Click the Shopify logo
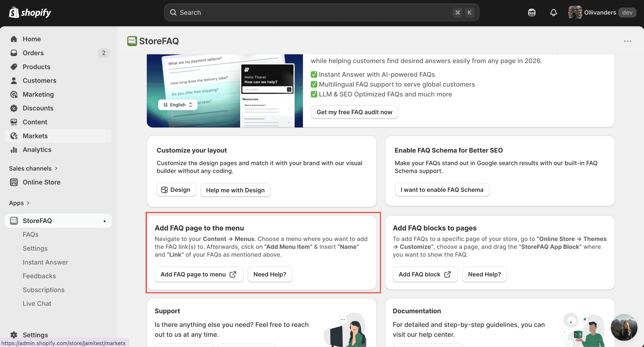644x347 pixels. coord(30,13)
